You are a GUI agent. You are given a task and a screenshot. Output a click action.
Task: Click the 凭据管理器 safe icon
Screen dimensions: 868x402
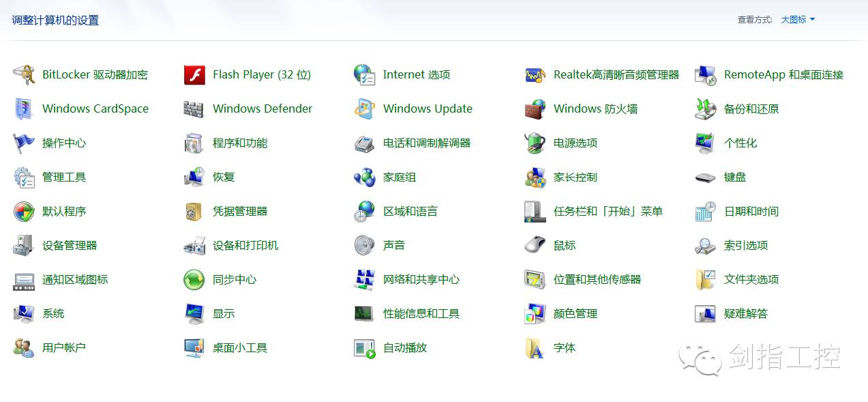click(194, 211)
